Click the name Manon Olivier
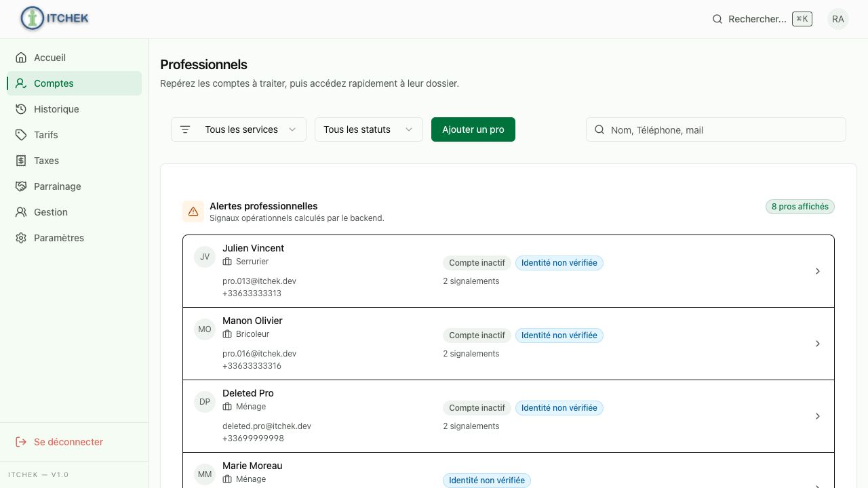868x488 pixels. pyautogui.click(x=252, y=321)
